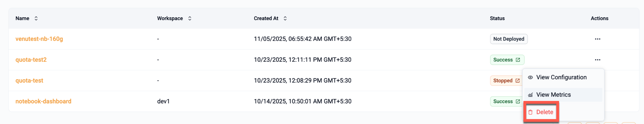
Task: Click the Stopped status badge
Action: 503,81
